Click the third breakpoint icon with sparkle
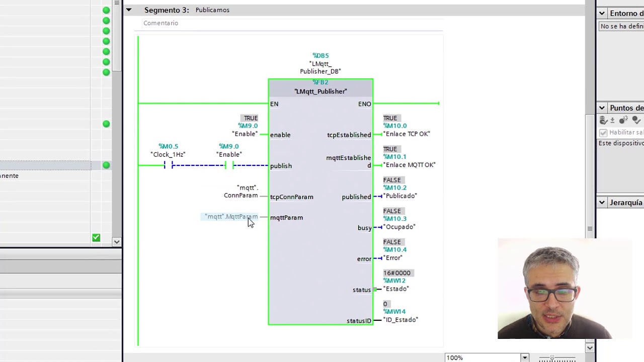 pyautogui.click(x=624, y=120)
